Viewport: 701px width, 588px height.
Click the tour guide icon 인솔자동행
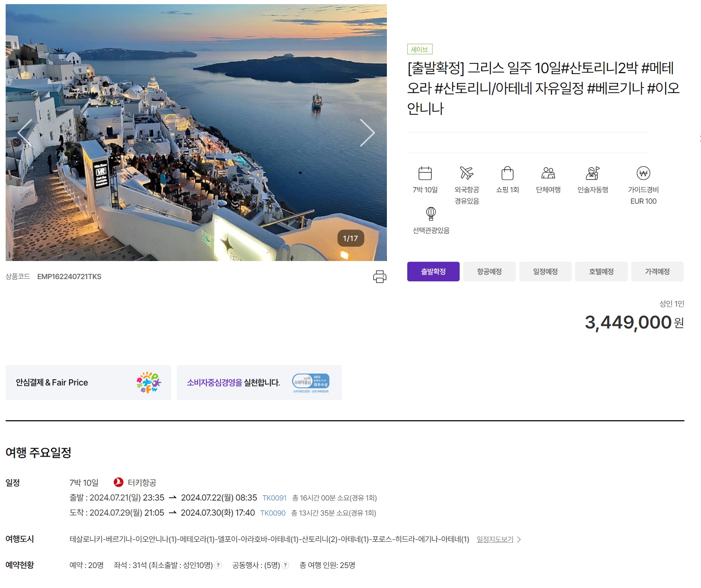(592, 173)
